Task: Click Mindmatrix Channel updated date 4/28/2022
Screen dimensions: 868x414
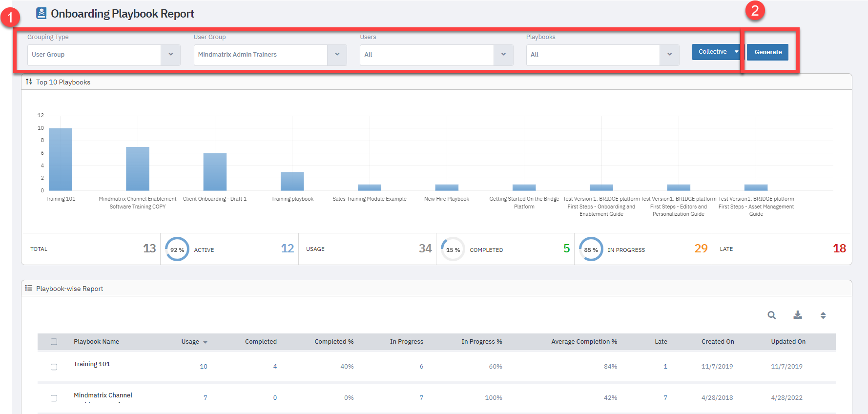Action: point(786,398)
